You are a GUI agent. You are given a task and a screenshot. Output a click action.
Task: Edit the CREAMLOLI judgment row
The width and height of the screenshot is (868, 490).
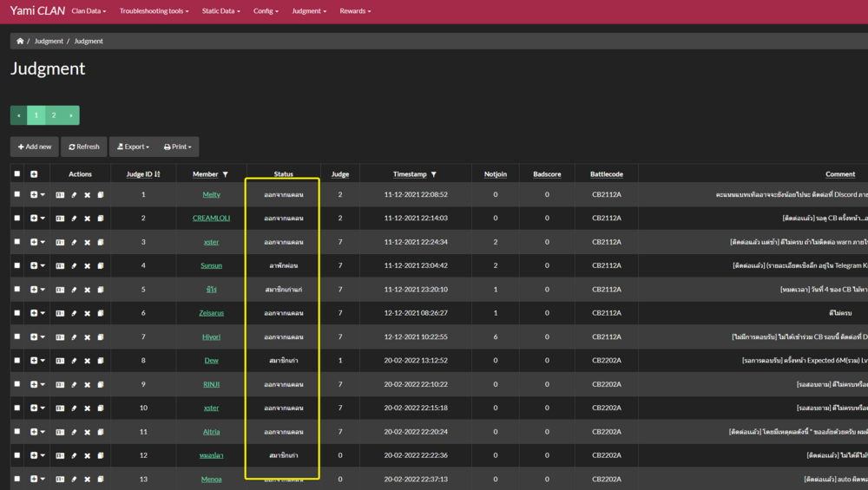[x=74, y=219]
